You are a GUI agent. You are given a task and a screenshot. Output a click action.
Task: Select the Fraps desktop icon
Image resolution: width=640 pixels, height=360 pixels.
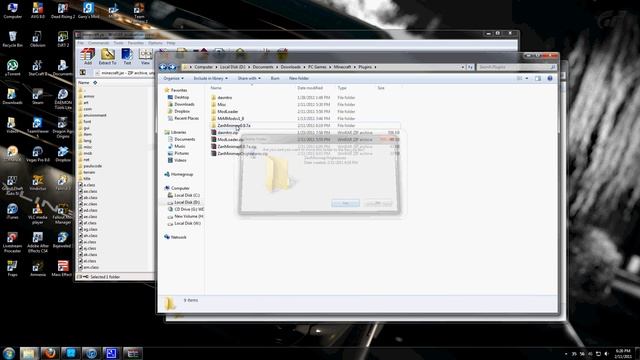[x=12, y=268]
